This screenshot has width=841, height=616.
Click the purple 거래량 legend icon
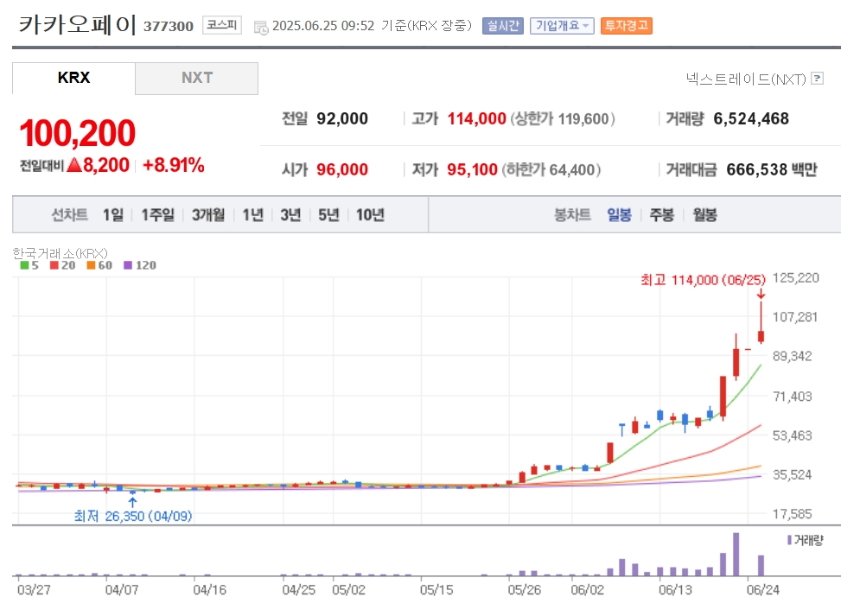click(x=789, y=539)
